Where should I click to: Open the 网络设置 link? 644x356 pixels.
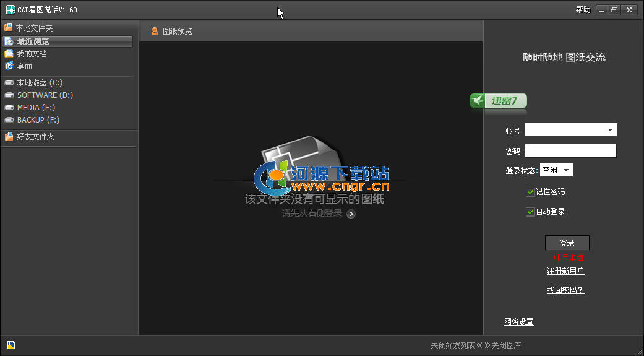pyautogui.click(x=519, y=322)
